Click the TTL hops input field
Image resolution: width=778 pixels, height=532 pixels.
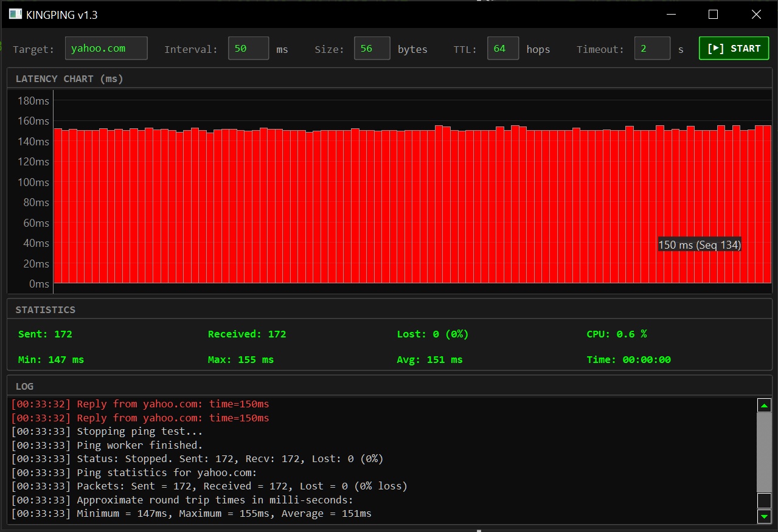[x=502, y=49]
